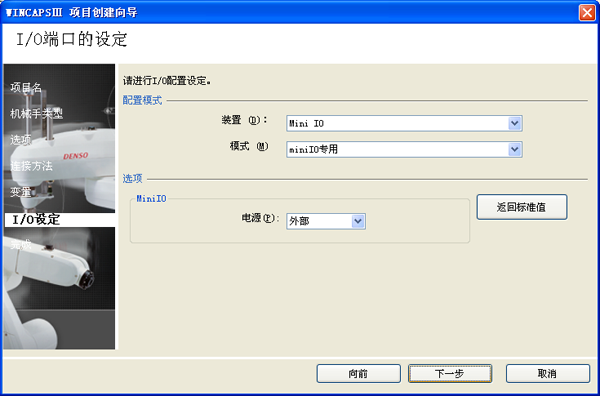Select the I/O设定 step in sidebar

point(59,220)
